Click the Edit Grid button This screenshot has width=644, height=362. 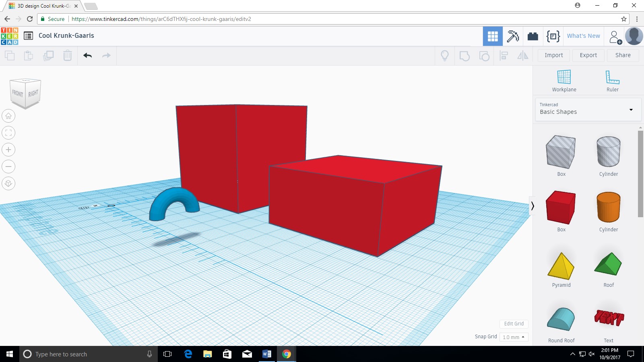pos(514,324)
